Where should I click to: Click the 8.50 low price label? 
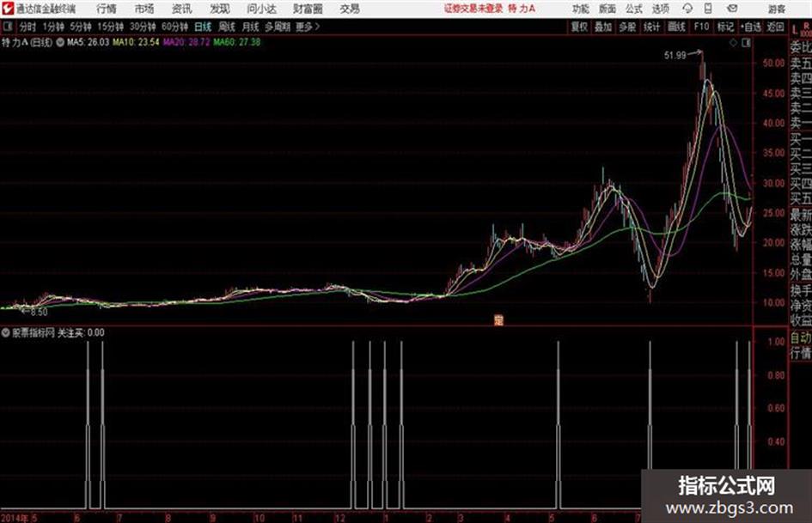pyautogui.click(x=39, y=313)
